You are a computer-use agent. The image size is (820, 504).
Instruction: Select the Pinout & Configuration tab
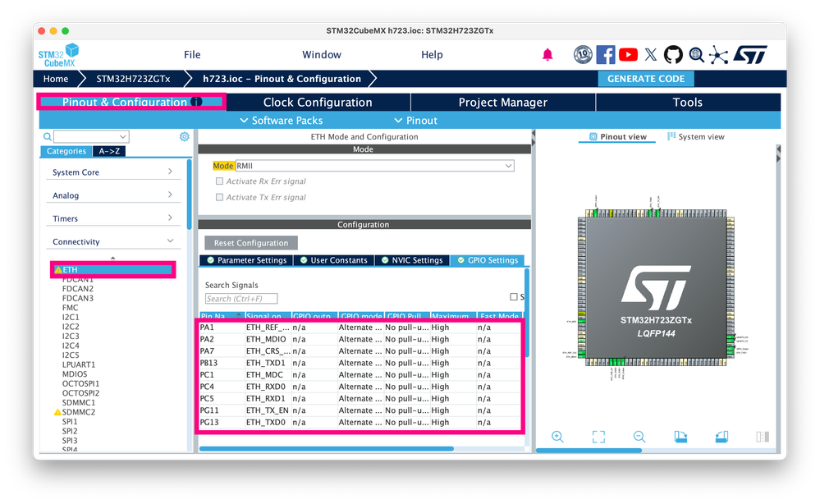tap(131, 102)
